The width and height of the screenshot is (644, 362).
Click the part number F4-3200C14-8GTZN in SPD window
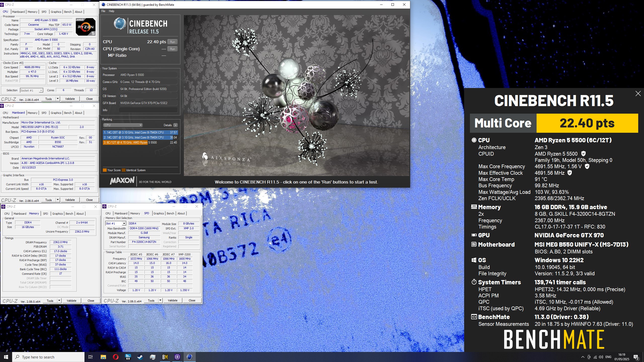144,242
